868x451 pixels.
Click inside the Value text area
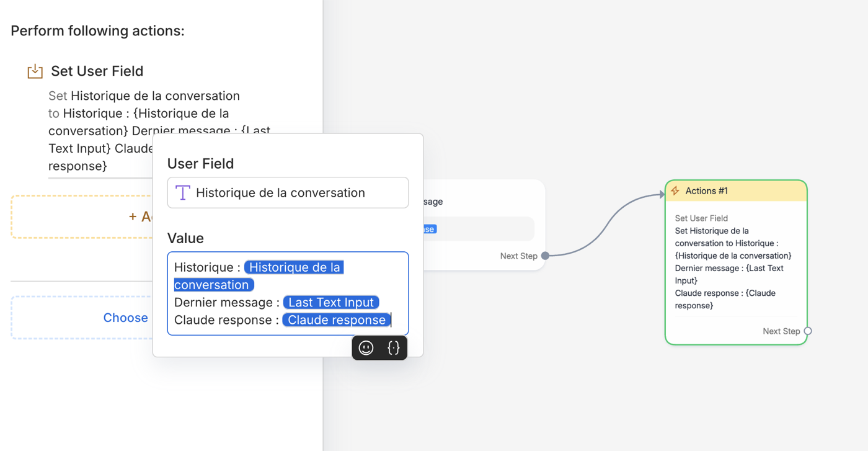click(288, 293)
